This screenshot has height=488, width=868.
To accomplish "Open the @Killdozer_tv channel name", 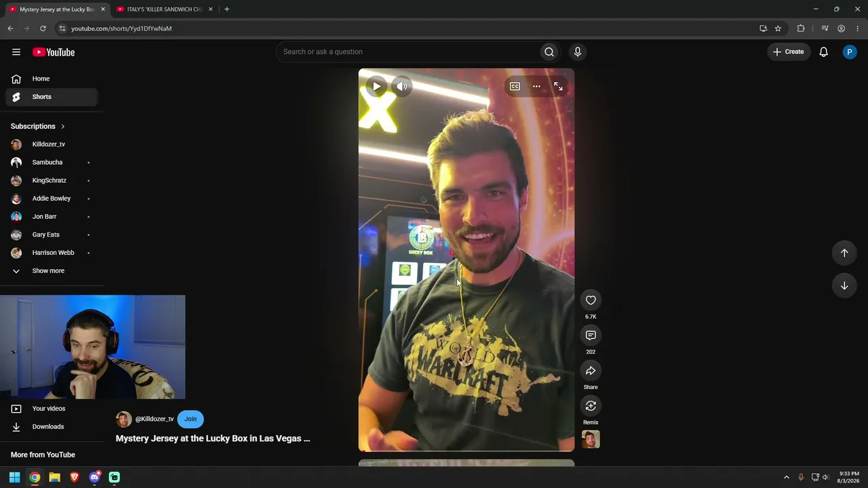I will click(155, 419).
